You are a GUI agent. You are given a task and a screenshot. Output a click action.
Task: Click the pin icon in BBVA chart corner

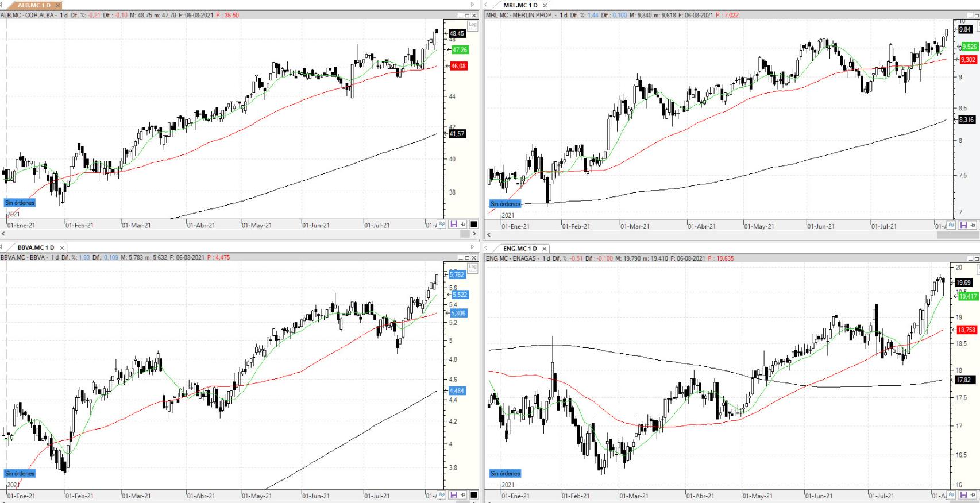click(x=463, y=494)
